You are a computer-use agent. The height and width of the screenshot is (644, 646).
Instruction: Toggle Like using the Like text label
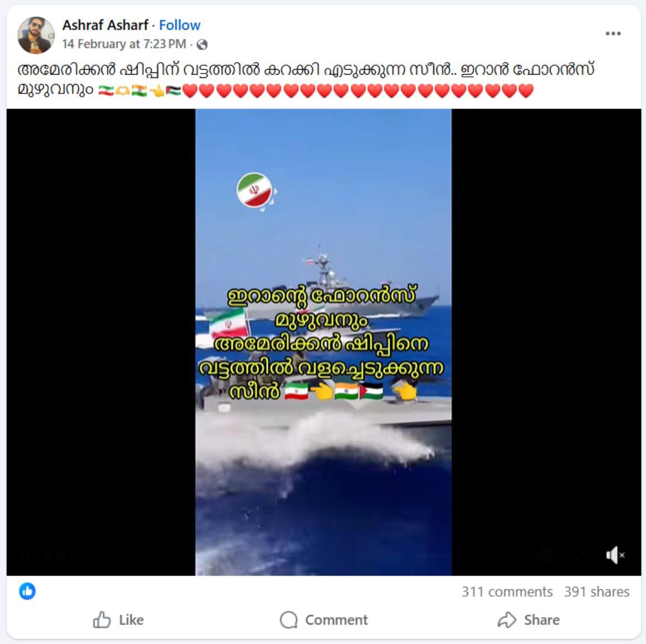(131, 620)
